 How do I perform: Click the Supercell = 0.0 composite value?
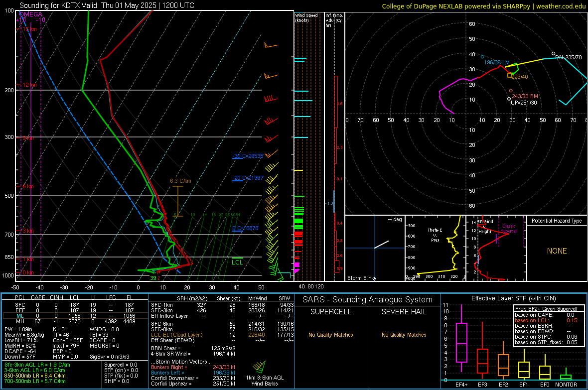pyautogui.click(x=121, y=365)
